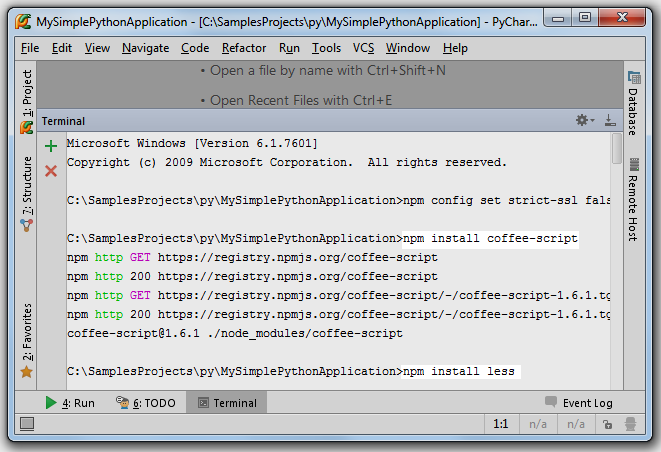Viewport: 661px width, 452px height.
Task: Click the 'Open a file by name' hint
Action: point(323,70)
